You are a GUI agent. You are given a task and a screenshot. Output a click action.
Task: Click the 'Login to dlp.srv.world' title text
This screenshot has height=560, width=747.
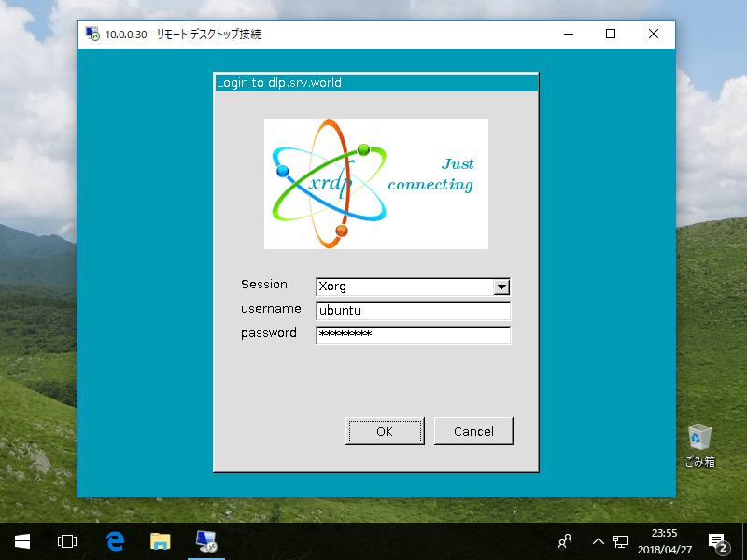[278, 82]
